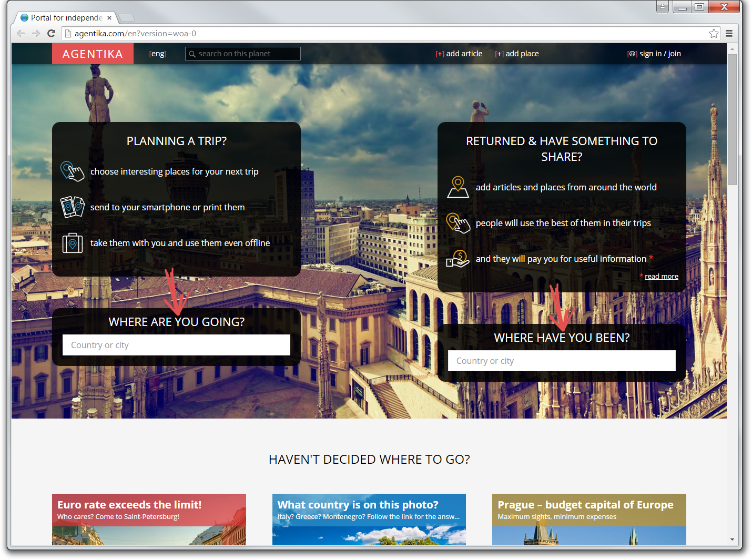Image resolution: width=752 pixels, height=560 pixels.
Task: Click 'people will use the best of them in their trips'
Action: [x=563, y=223]
